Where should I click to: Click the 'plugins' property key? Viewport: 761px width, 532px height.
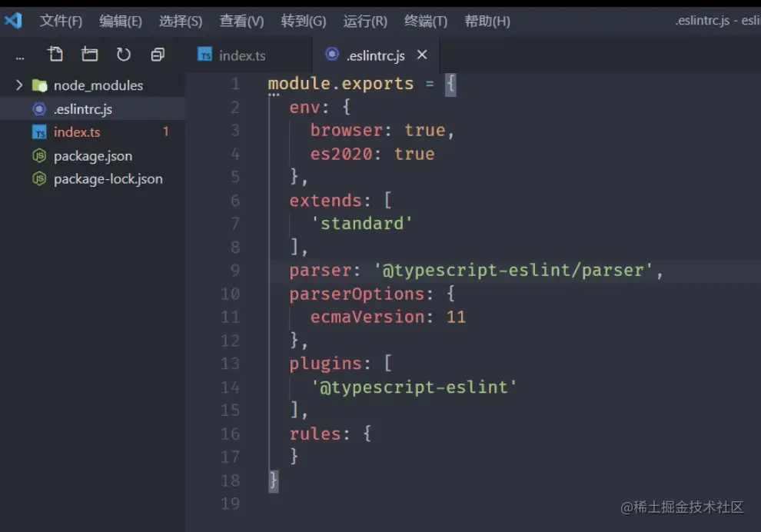click(x=326, y=364)
